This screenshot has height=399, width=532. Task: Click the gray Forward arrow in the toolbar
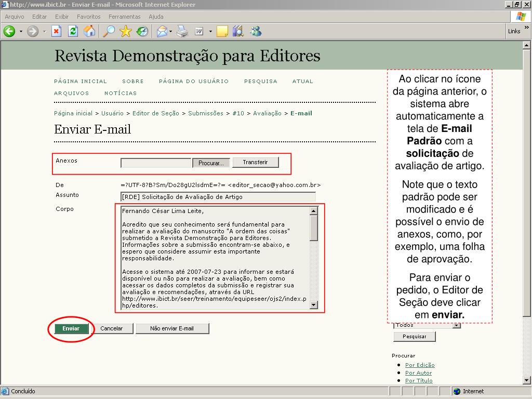pos(33,32)
